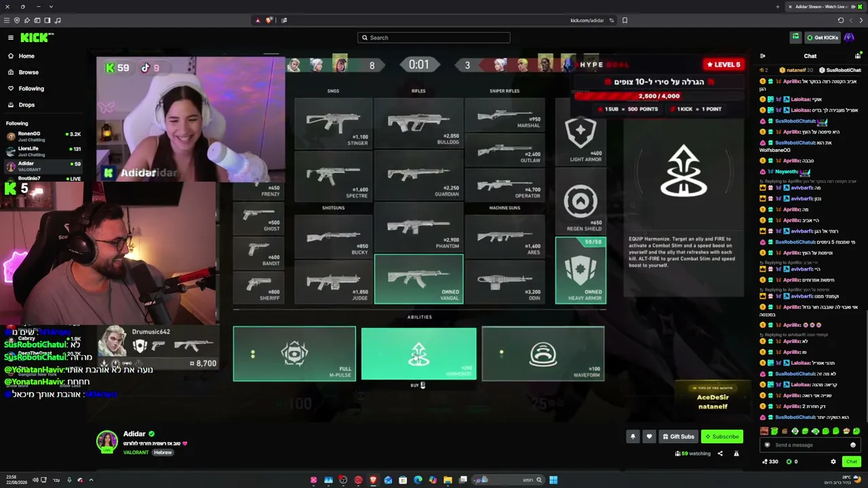Open the Boutinio7 followed channel
This screenshot has width=868, height=488.
click(x=43, y=178)
